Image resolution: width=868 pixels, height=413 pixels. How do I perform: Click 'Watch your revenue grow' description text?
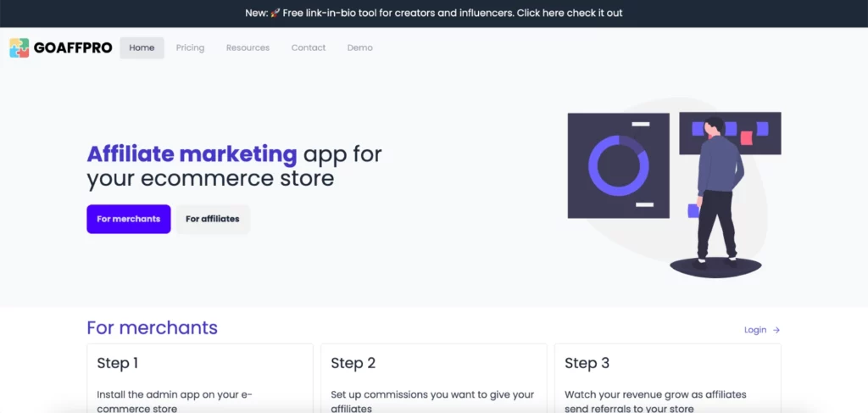[x=655, y=401]
